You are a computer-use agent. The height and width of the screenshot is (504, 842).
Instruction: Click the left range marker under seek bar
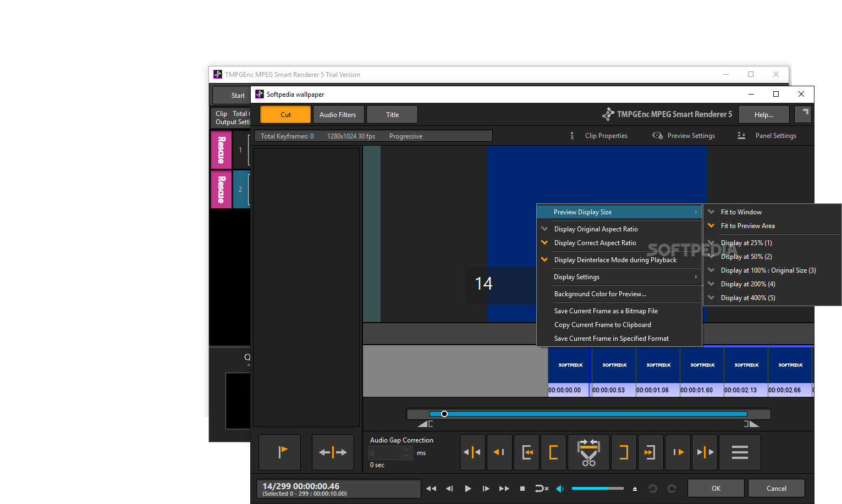(x=425, y=424)
